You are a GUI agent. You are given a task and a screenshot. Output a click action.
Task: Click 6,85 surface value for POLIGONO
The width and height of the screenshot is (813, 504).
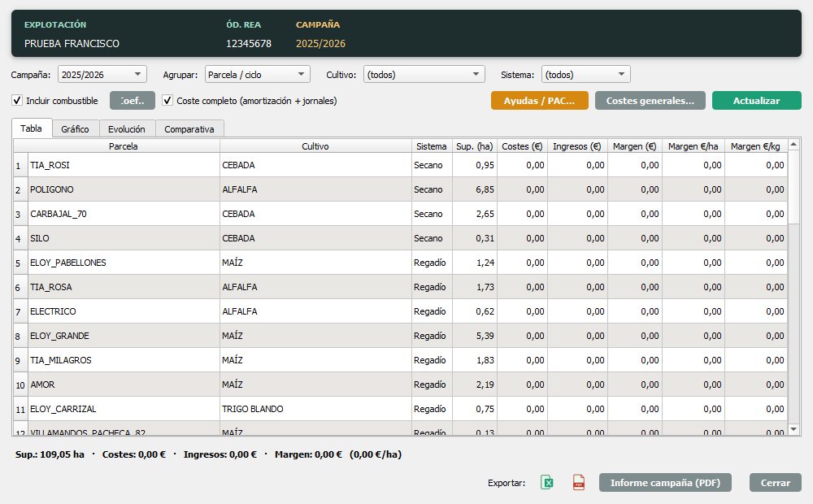click(475, 189)
